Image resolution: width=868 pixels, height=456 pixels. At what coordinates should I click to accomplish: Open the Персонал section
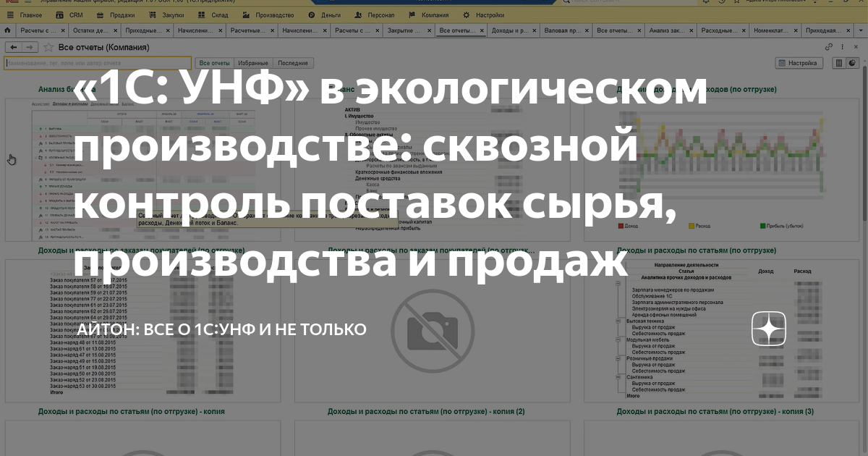375,14
